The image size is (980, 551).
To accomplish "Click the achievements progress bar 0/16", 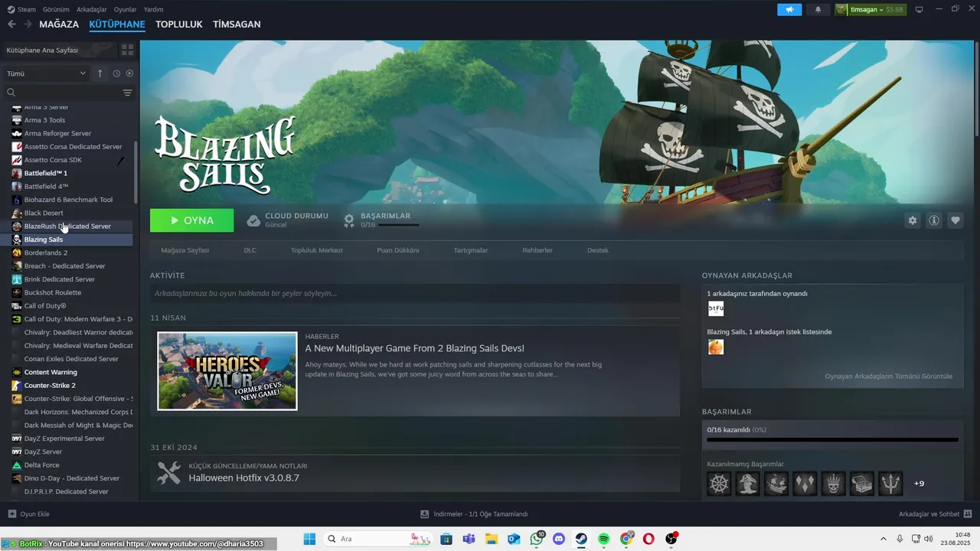I will (832, 440).
